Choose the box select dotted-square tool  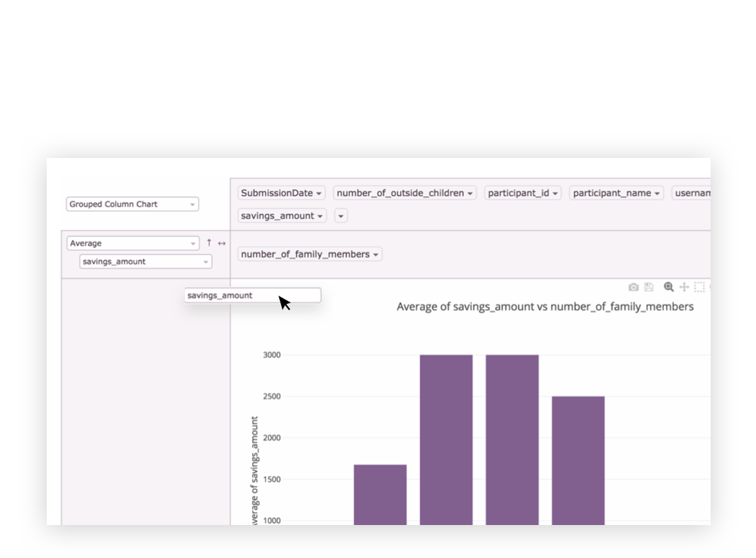[699, 287]
